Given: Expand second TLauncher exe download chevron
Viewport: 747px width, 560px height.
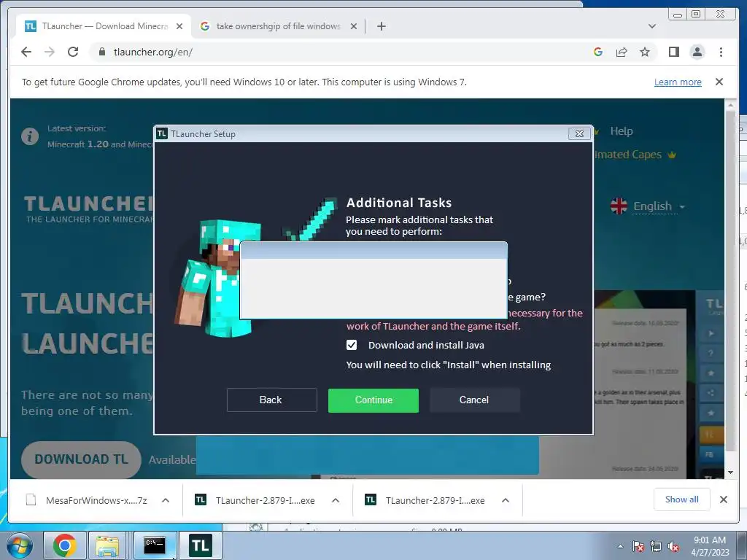Looking at the screenshot, I should point(506,500).
